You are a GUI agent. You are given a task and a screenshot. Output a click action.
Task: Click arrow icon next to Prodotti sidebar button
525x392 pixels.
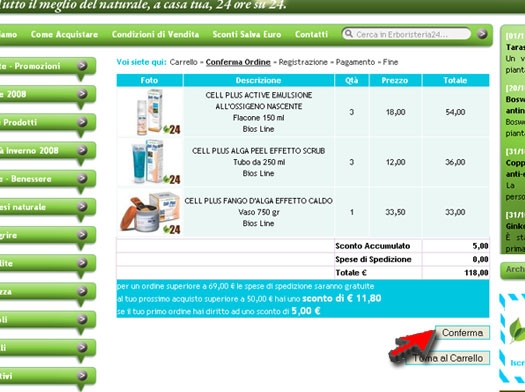point(82,122)
